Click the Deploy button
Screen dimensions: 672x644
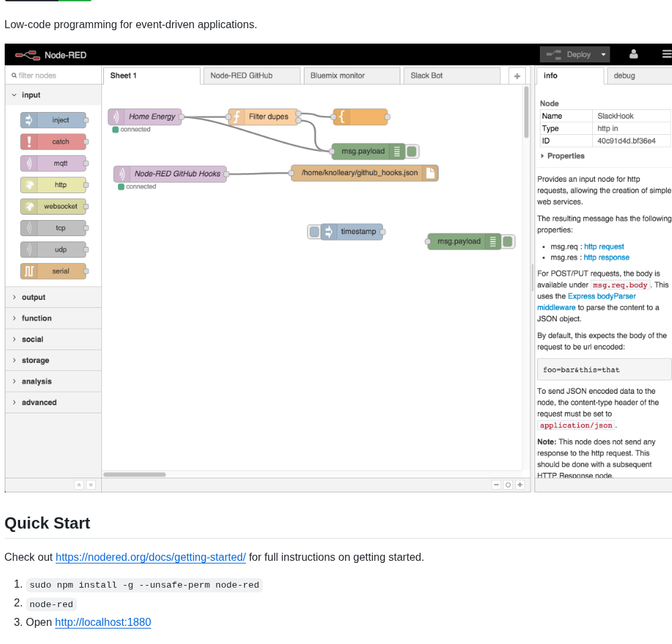pyautogui.click(x=569, y=54)
